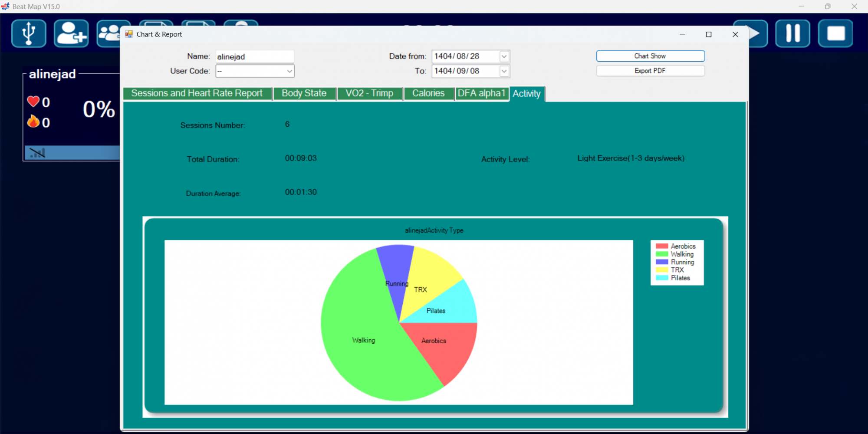The image size is (868, 434).
Task: Click the add user icon
Action: 71,33
